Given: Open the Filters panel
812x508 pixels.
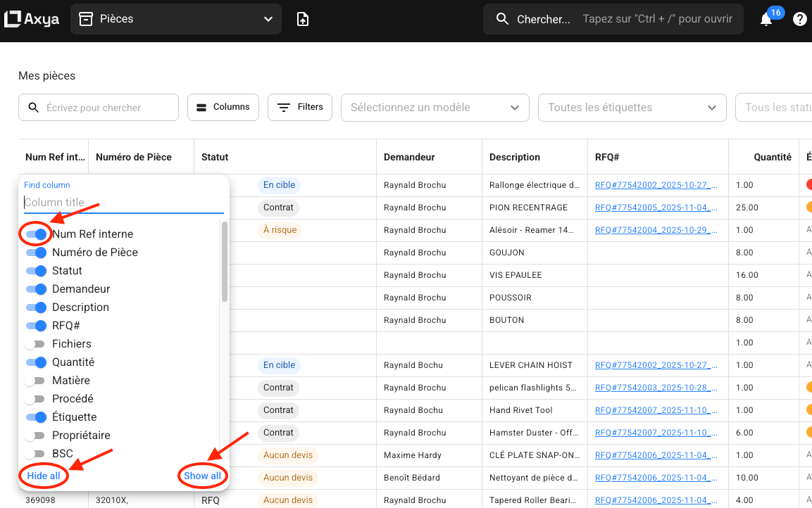Looking at the screenshot, I should click(x=300, y=108).
